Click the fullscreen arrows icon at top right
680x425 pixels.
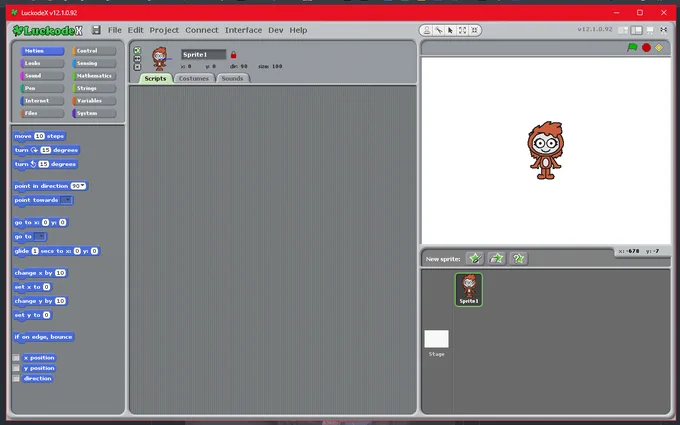pos(664,30)
